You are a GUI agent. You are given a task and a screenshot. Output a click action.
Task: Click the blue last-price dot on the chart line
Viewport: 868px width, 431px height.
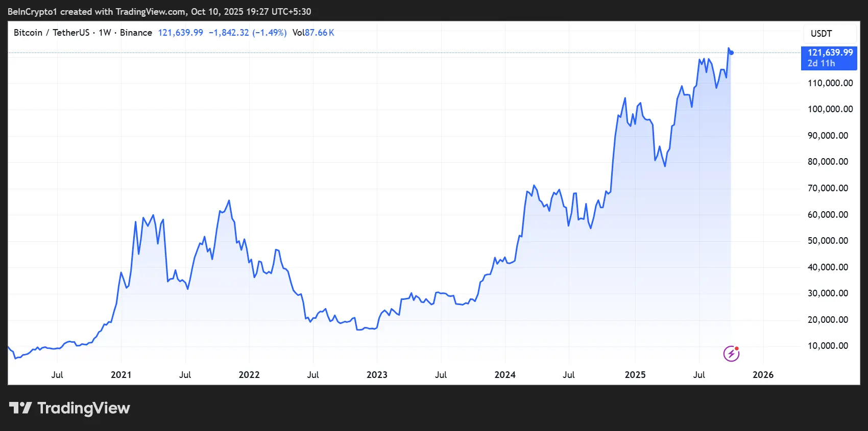(731, 53)
